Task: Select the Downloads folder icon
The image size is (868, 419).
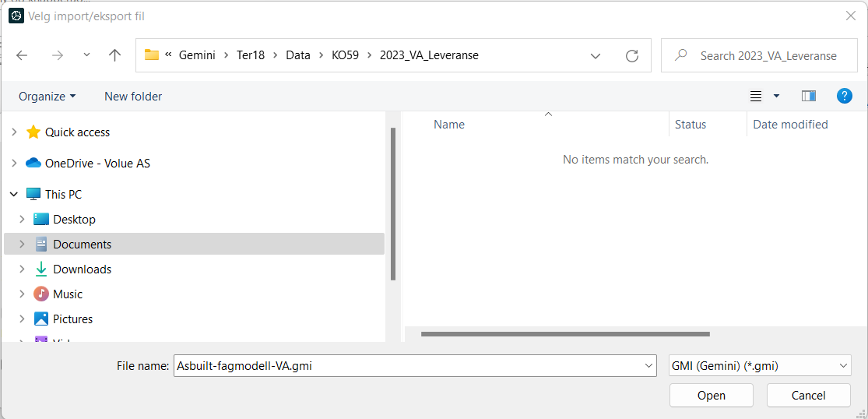Action: (41, 269)
